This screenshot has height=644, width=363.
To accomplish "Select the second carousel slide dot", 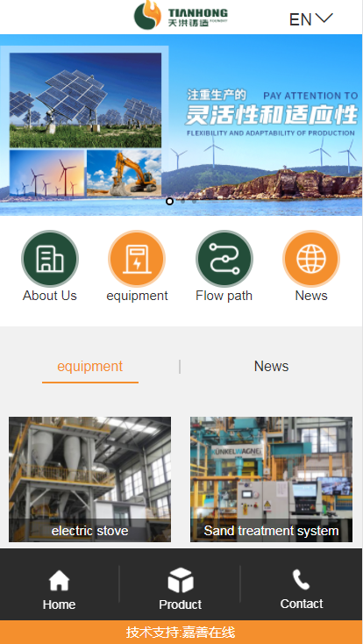I will tap(182, 201).
